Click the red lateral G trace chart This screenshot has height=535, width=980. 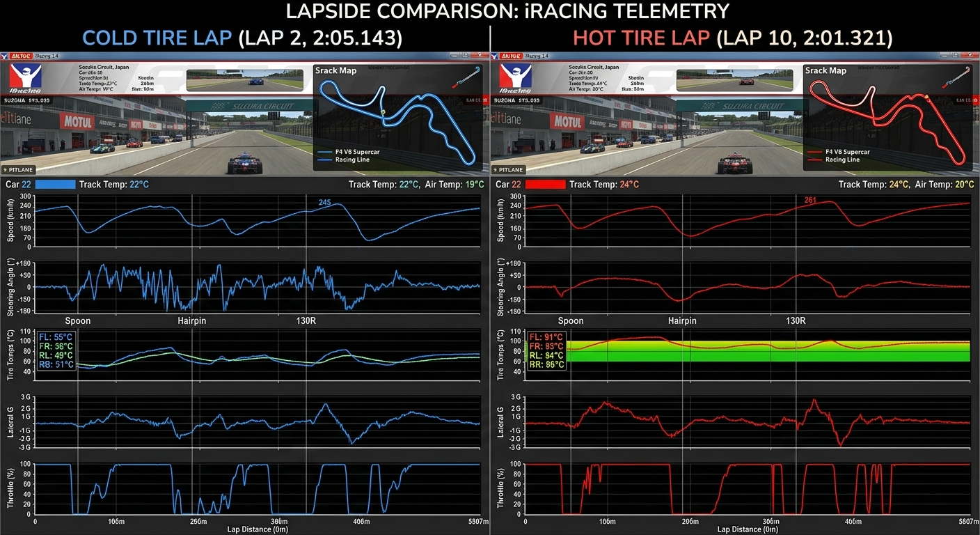point(748,422)
